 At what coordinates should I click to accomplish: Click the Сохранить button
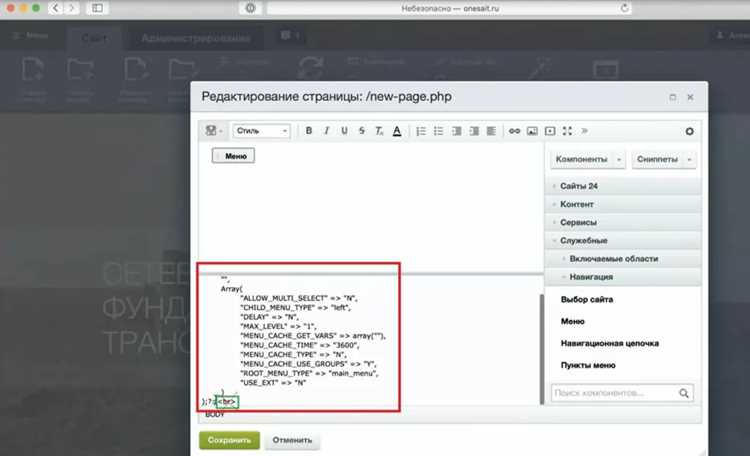pyautogui.click(x=230, y=440)
